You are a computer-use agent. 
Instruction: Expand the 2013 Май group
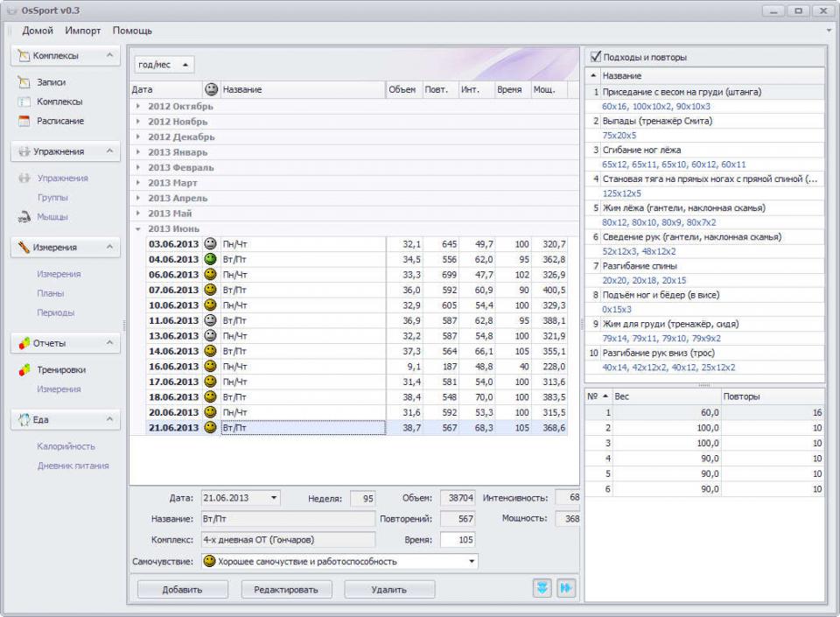click(137, 214)
